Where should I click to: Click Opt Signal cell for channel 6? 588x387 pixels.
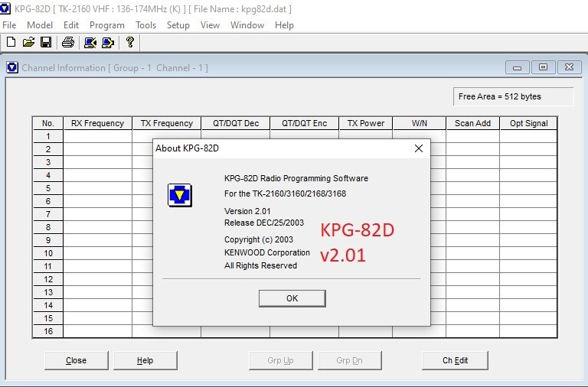(528, 201)
